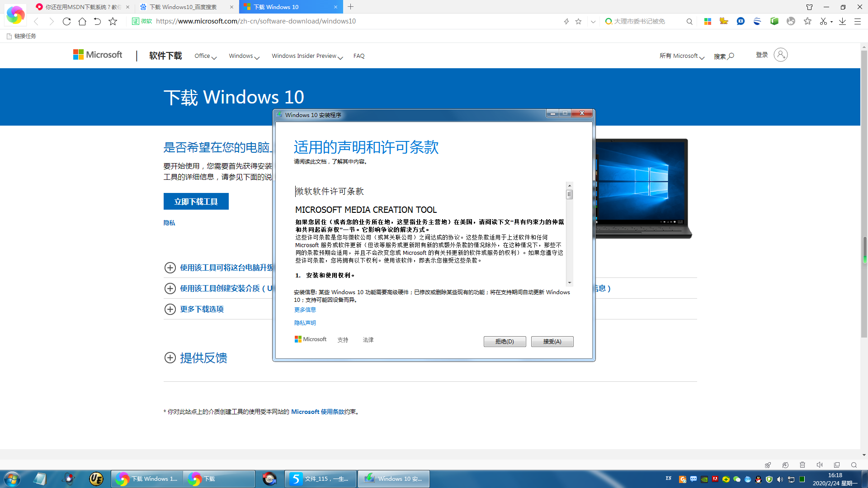Click 接受(A) button in setup dialog
Screen dimensions: 868x488
(x=552, y=342)
